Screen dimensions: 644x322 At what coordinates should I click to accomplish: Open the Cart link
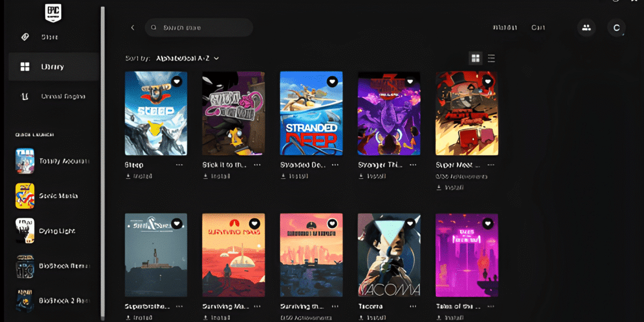click(538, 27)
